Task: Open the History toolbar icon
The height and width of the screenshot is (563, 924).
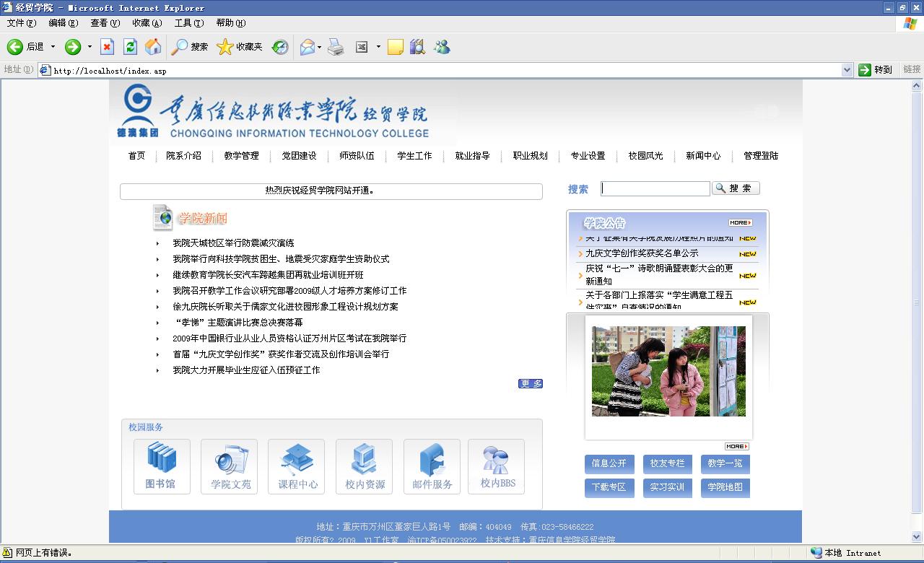Action: tap(280, 47)
